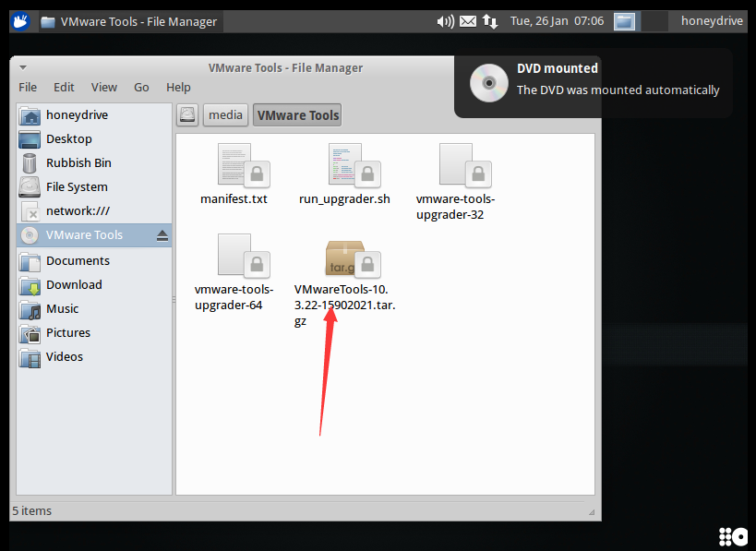Click the Pictures label in sidebar
756x551 pixels.
tap(68, 333)
